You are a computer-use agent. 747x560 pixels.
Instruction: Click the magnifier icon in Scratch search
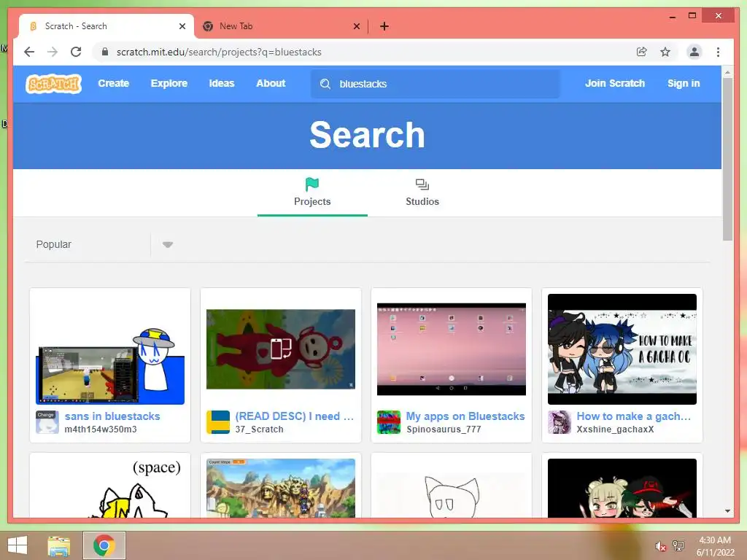click(x=325, y=84)
